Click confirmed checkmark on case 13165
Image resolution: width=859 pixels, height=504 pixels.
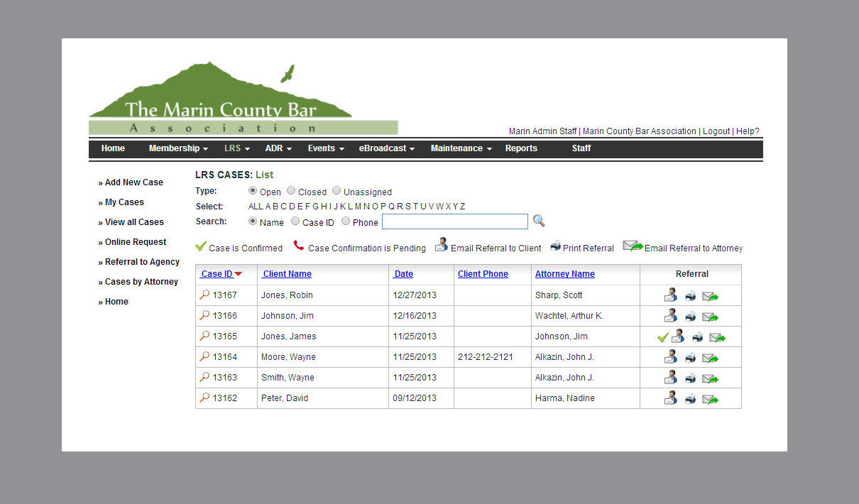click(663, 337)
